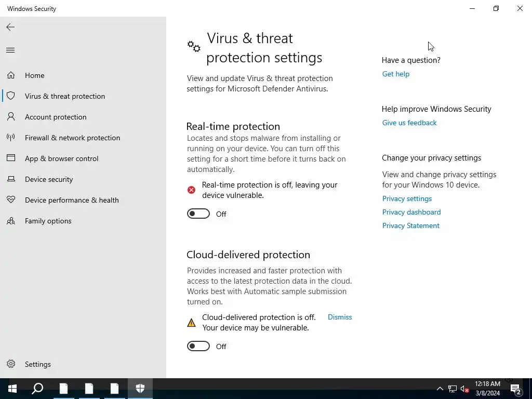Open the Privacy dashboard link

[411, 212]
